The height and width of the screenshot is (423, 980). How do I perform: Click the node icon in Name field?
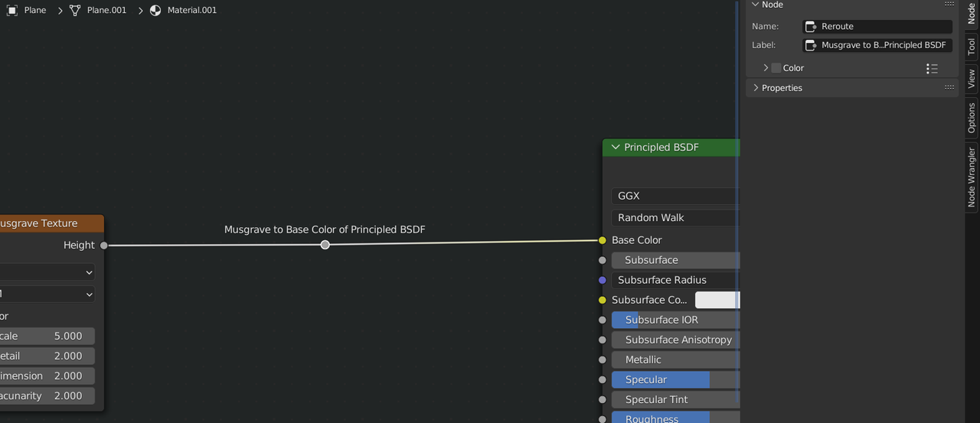pyautogui.click(x=812, y=26)
